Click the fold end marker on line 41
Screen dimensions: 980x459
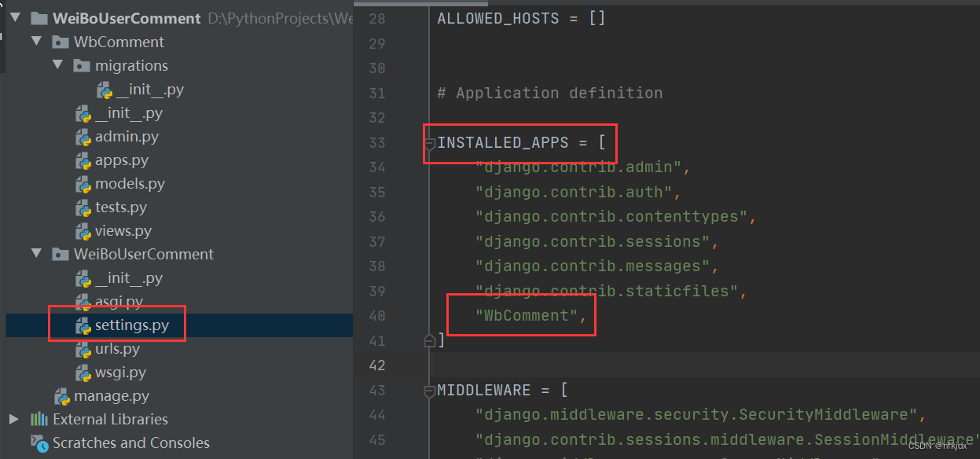(x=429, y=340)
